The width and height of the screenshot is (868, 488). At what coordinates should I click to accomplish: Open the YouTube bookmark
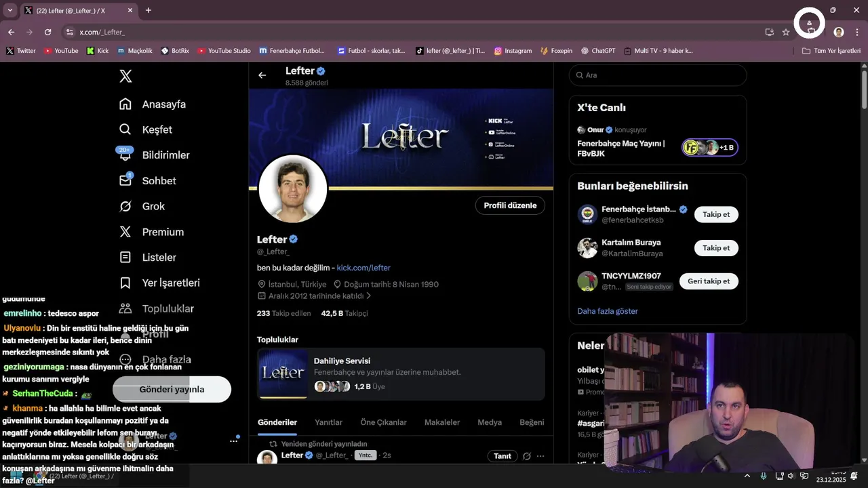coord(61,51)
